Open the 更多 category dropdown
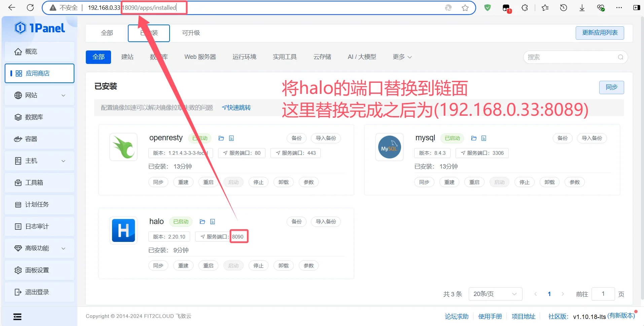Image resolution: width=644 pixels, height=326 pixels. pos(402,57)
